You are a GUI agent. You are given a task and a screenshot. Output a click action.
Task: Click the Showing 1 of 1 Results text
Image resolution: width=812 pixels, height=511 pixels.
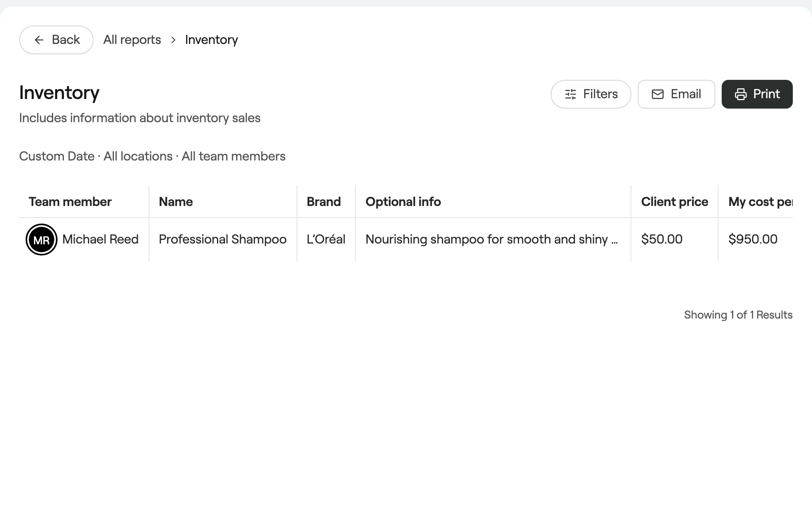(x=738, y=315)
